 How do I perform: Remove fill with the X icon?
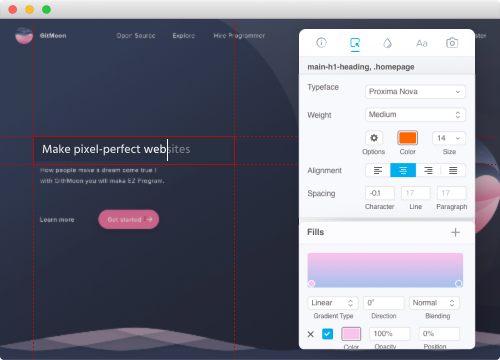point(311,334)
